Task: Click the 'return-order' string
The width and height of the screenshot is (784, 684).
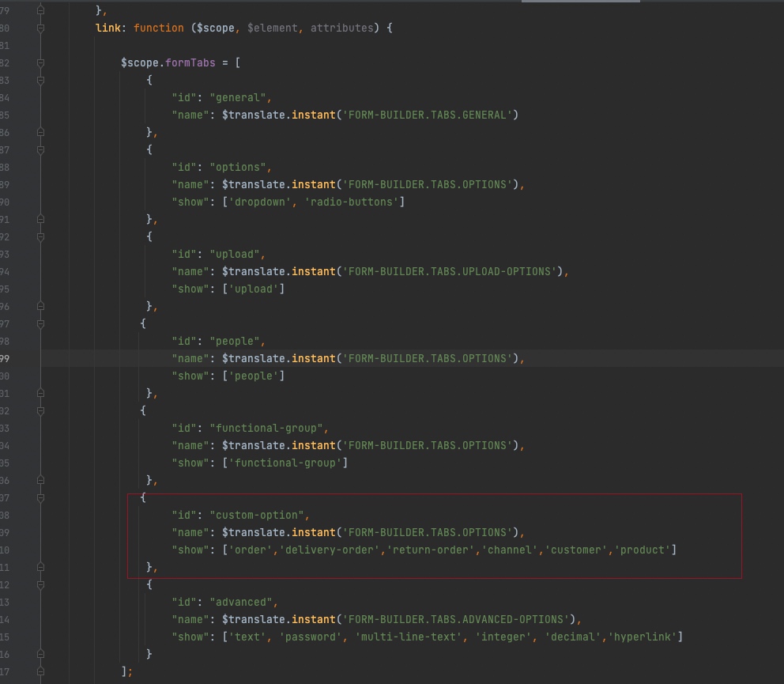Action: pos(431,550)
